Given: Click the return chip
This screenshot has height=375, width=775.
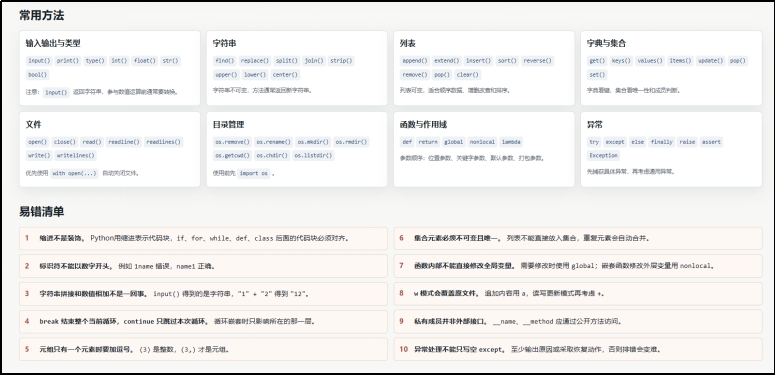Looking at the screenshot, I should click(428, 142).
